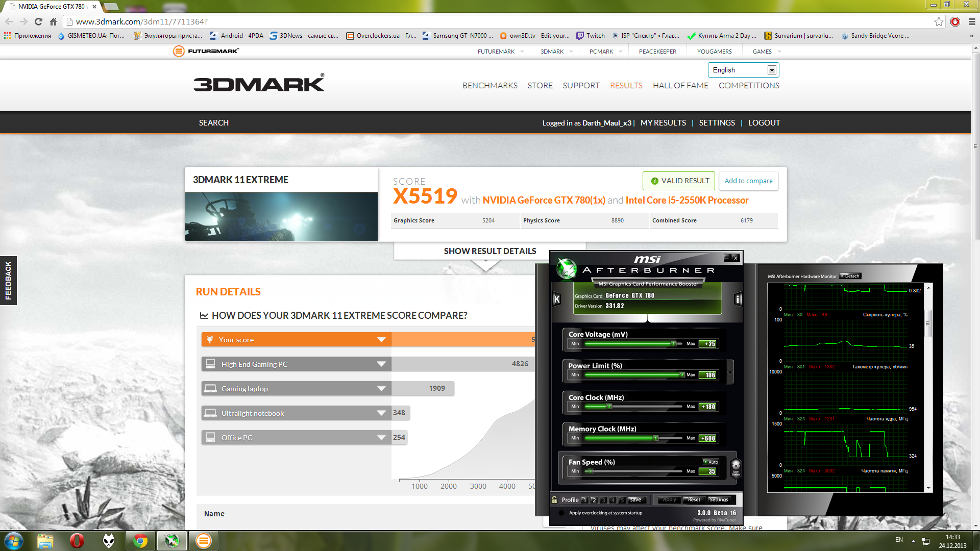
Task: Select Afterburner profile slot 5
Action: [x=622, y=500]
